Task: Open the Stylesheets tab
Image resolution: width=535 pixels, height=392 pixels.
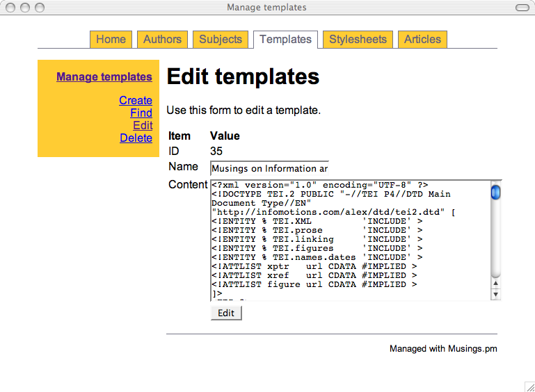Action: tap(358, 40)
